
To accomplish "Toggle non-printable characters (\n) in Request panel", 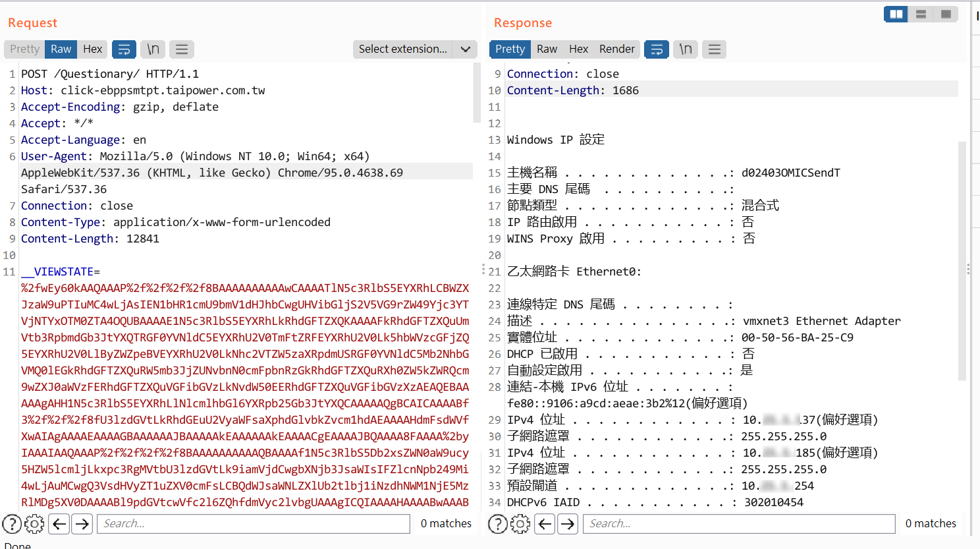I will click(x=153, y=49).
